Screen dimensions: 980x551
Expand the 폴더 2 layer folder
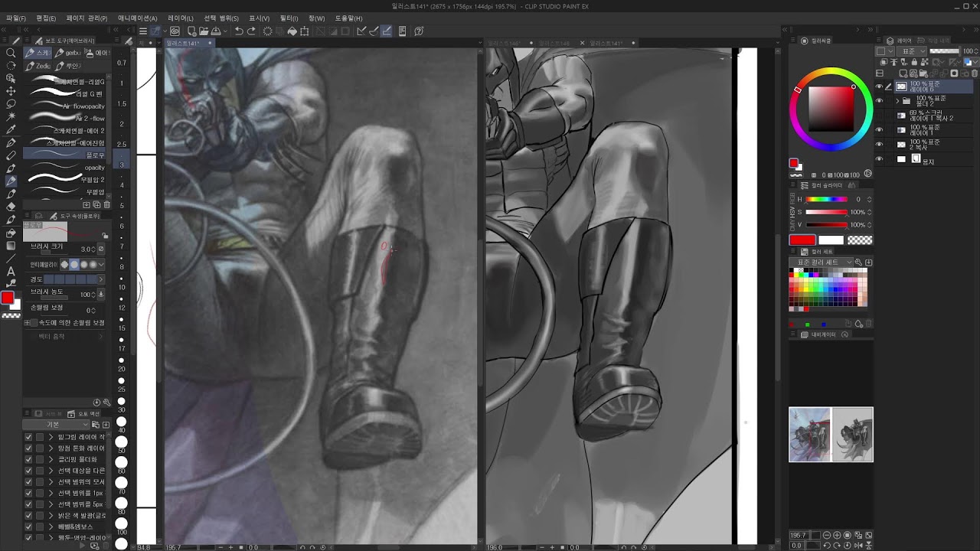coord(897,100)
